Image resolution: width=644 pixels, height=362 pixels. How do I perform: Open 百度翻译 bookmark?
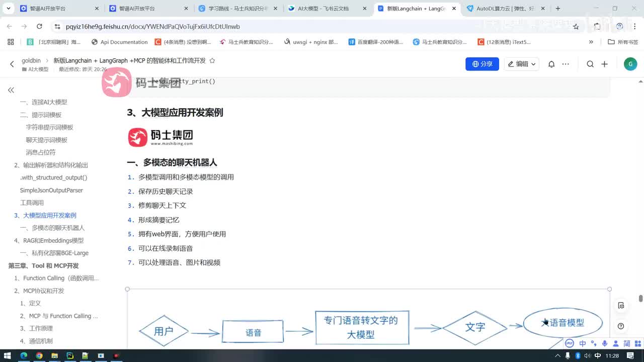376,42
